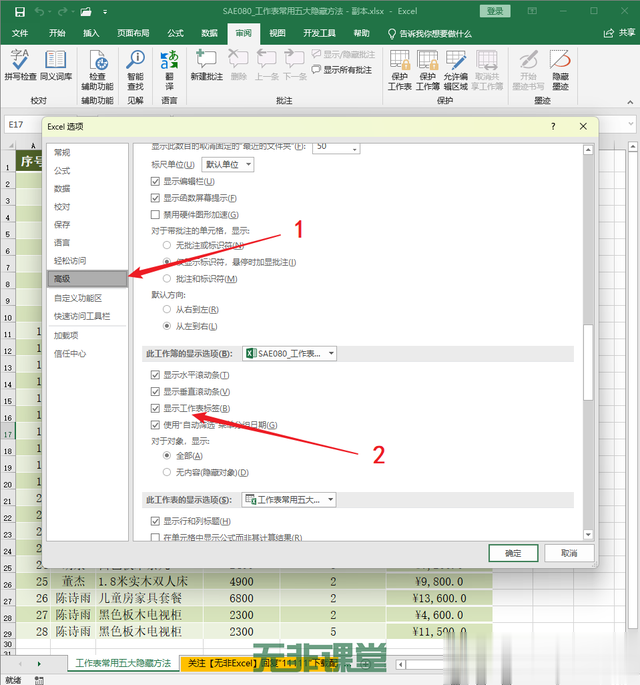Switch to the 开发工具 ribbon tab
The height and width of the screenshot is (685, 640).
click(319, 33)
